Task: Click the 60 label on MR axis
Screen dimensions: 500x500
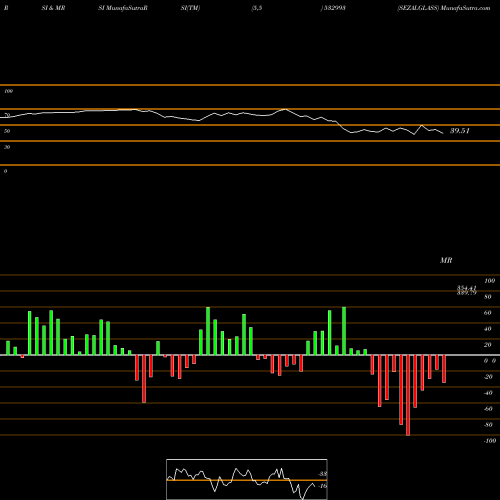Action: point(487,313)
